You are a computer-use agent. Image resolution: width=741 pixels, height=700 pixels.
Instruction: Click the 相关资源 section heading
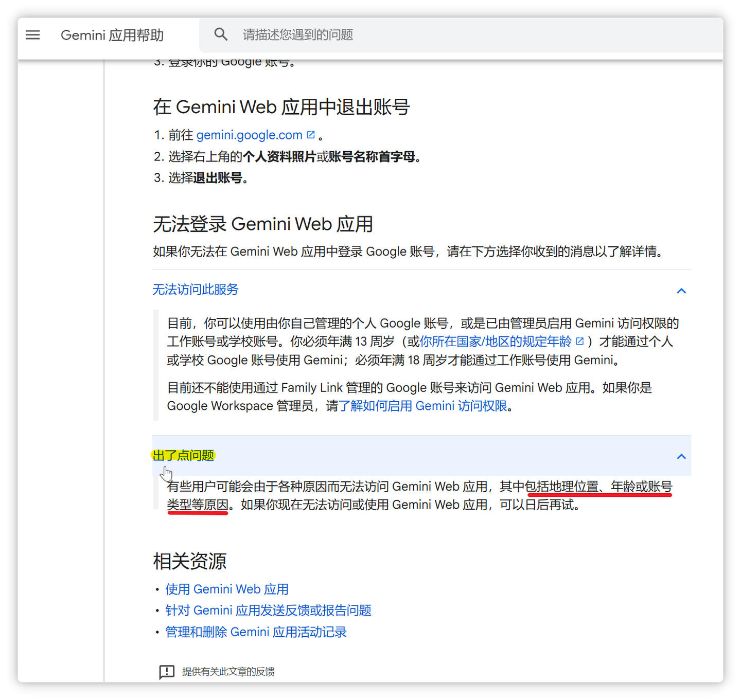189,562
